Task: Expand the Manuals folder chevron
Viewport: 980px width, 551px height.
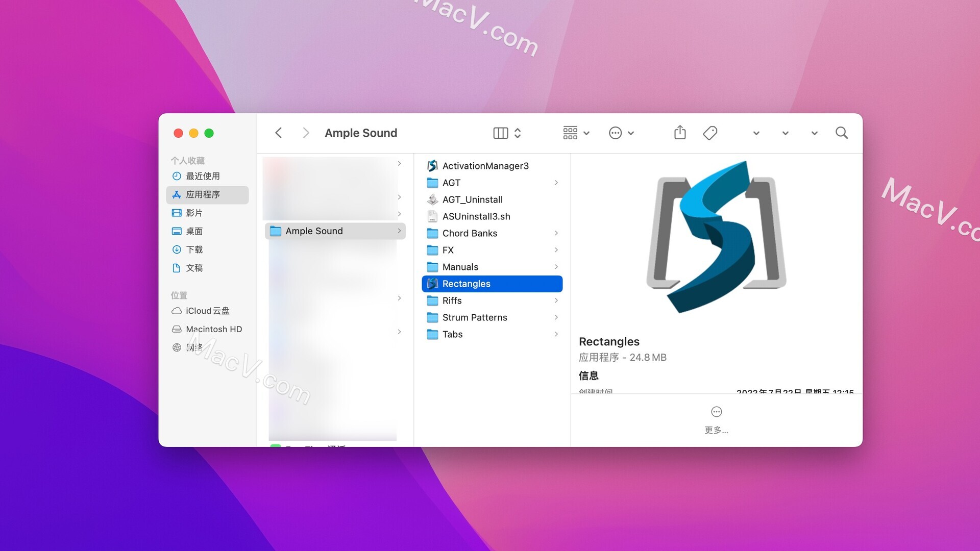Action: coord(556,267)
